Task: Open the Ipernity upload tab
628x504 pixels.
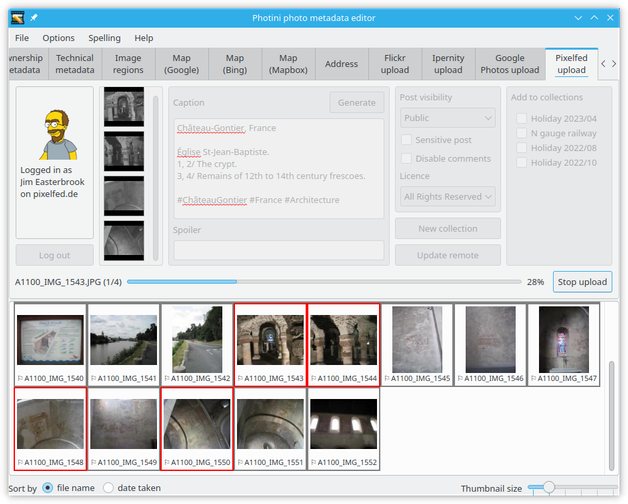Action: click(448, 64)
